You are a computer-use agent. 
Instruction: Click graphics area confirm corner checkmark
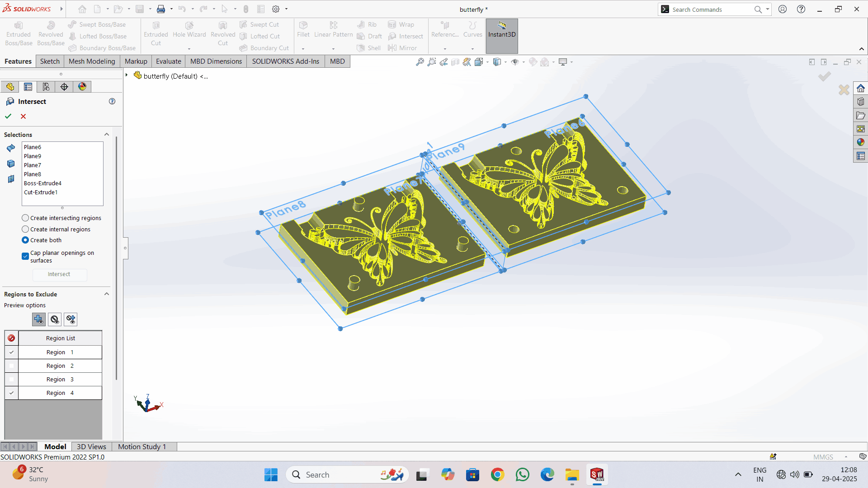825,76
